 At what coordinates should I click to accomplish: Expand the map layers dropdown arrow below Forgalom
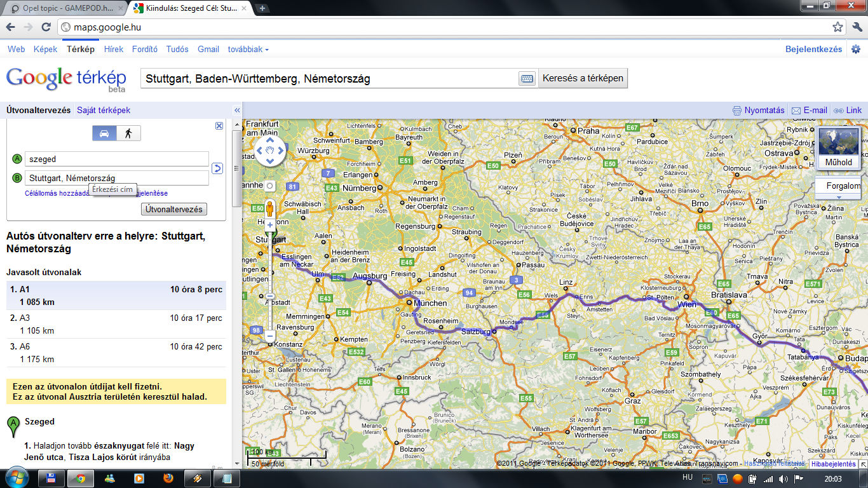click(838, 197)
